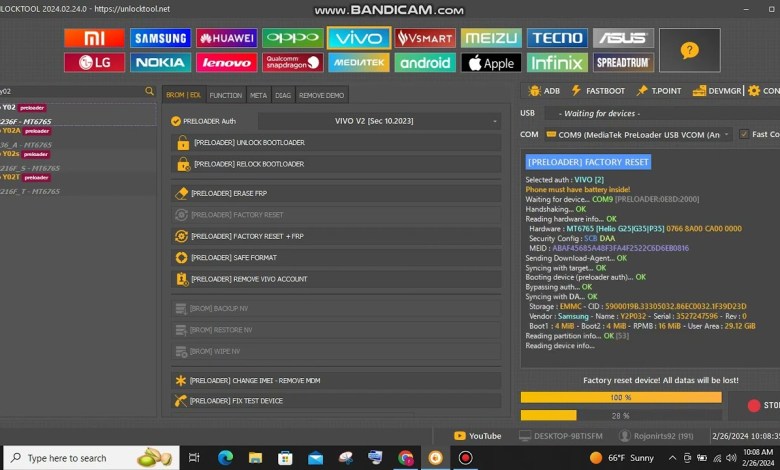Click [PRELOADER] RELOCK BOOTLOADER
The width and height of the screenshot is (780, 470).
pyautogui.click(x=336, y=164)
